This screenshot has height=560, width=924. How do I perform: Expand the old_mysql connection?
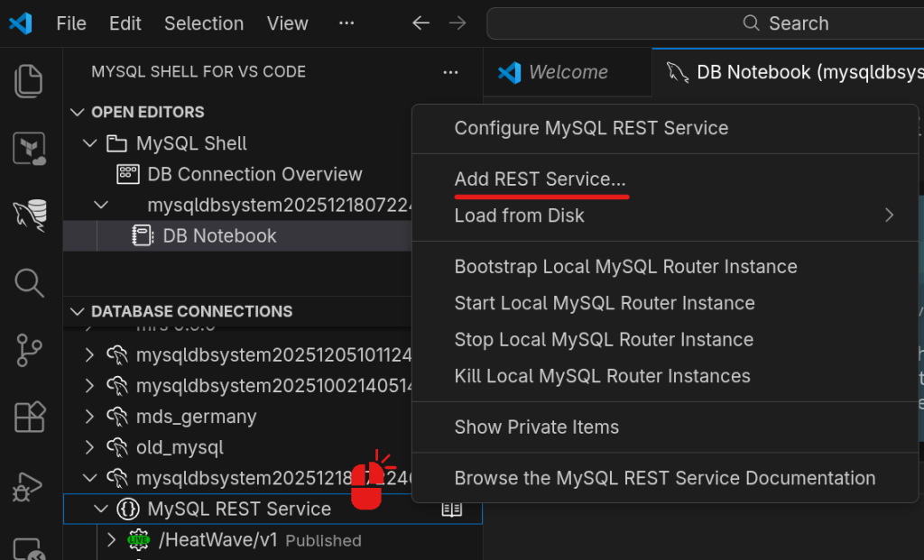pos(89,447)
